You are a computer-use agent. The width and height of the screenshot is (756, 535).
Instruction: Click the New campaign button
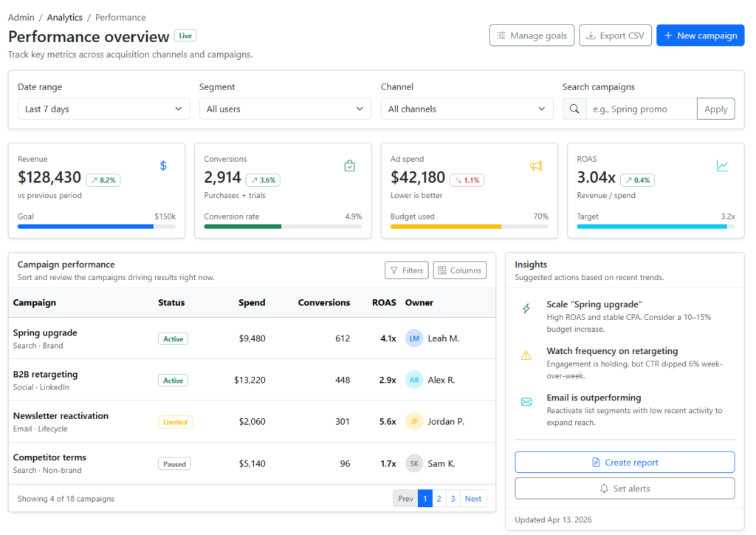tap(700, 35)
